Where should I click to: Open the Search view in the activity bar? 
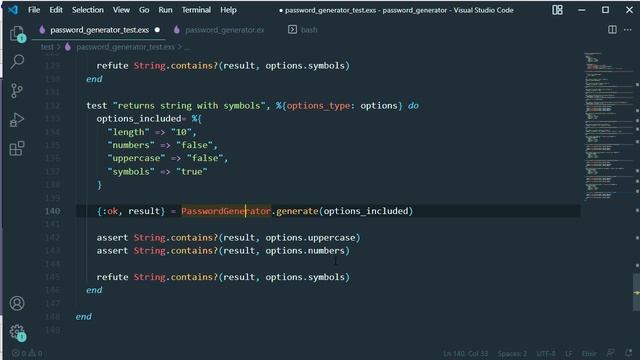click(17, 62)
